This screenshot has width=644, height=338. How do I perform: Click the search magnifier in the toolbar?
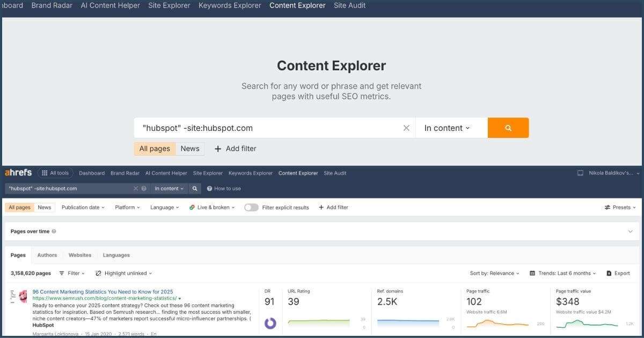(194, 188)
